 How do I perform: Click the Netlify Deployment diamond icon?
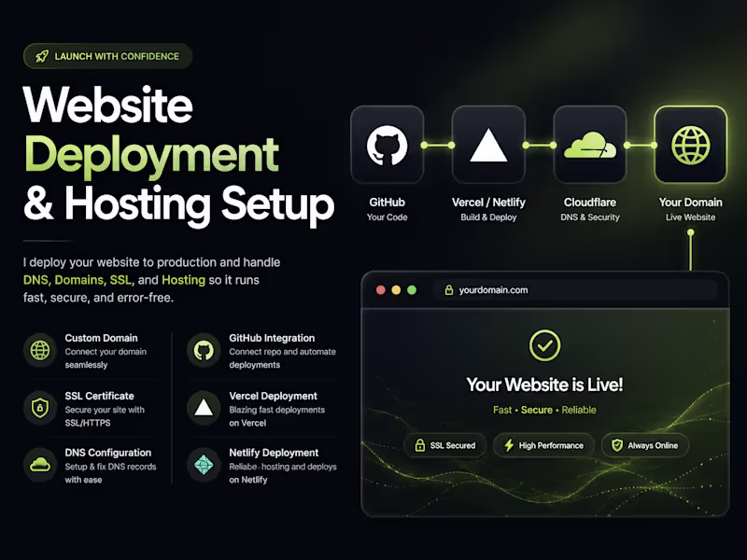tap(204, 465)
